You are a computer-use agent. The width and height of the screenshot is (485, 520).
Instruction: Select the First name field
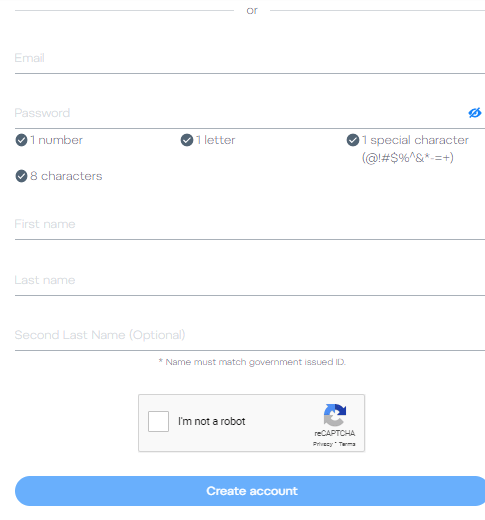pos(250,224)
